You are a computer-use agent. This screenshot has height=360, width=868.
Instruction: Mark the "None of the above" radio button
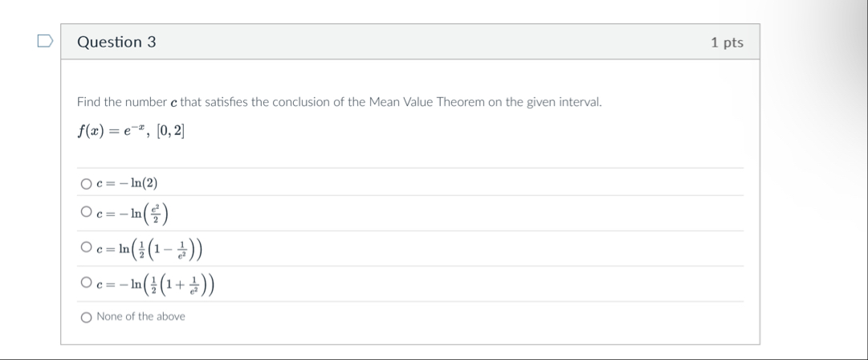(x=86, y=317)
